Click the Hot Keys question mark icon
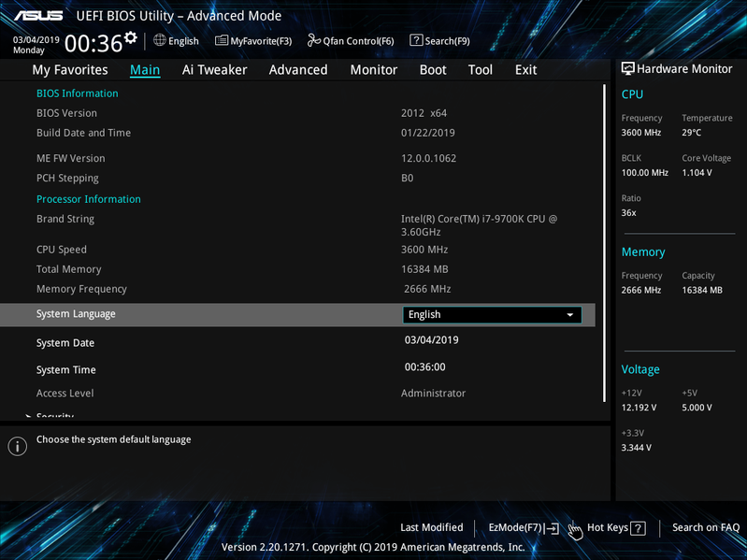The width and height of the screenshot is (747, 560). tap(638, 528)
